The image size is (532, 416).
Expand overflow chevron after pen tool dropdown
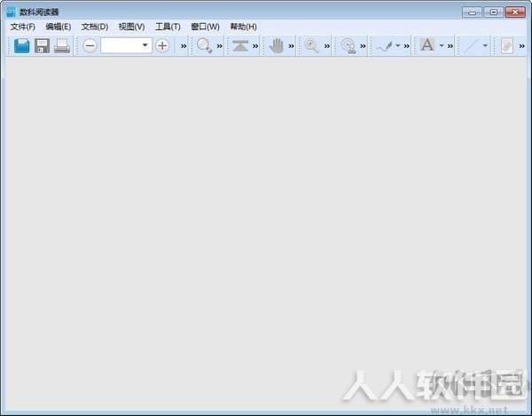click(x=406, y=46)
